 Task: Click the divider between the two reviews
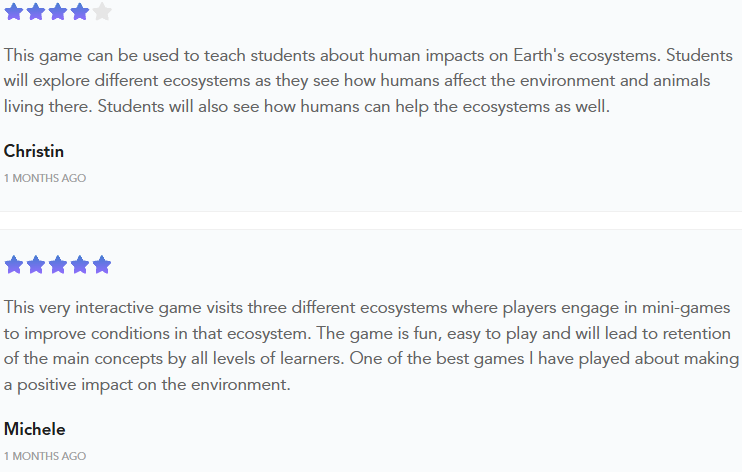(371, 221)
